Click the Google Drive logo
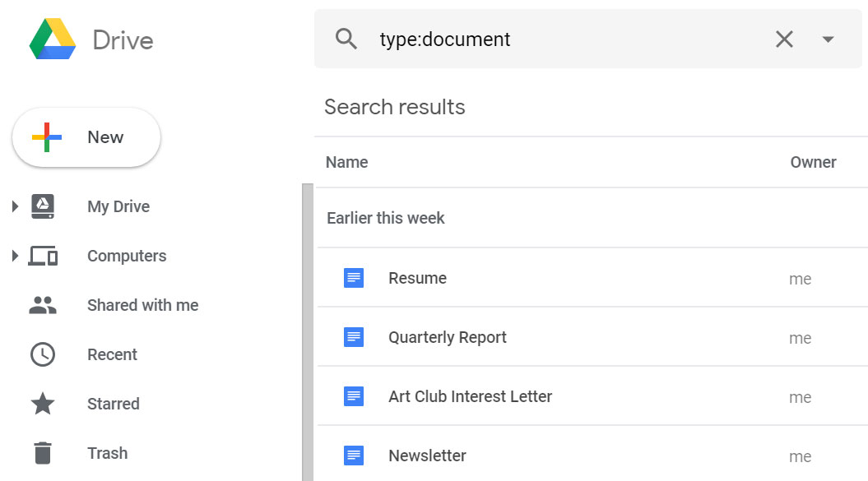This screenshot has height=481, width=868. pos(53,39)
